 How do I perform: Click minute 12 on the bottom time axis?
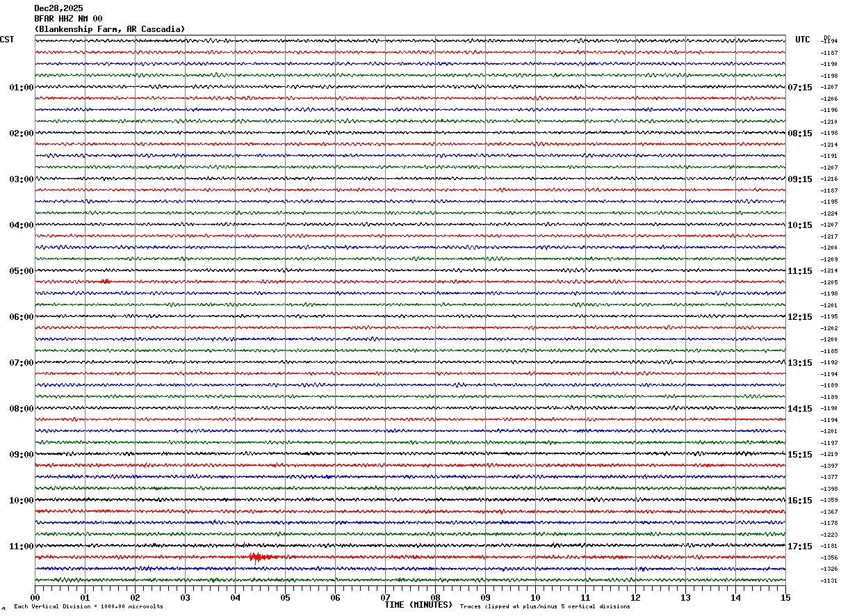click(x=635, y=597)
